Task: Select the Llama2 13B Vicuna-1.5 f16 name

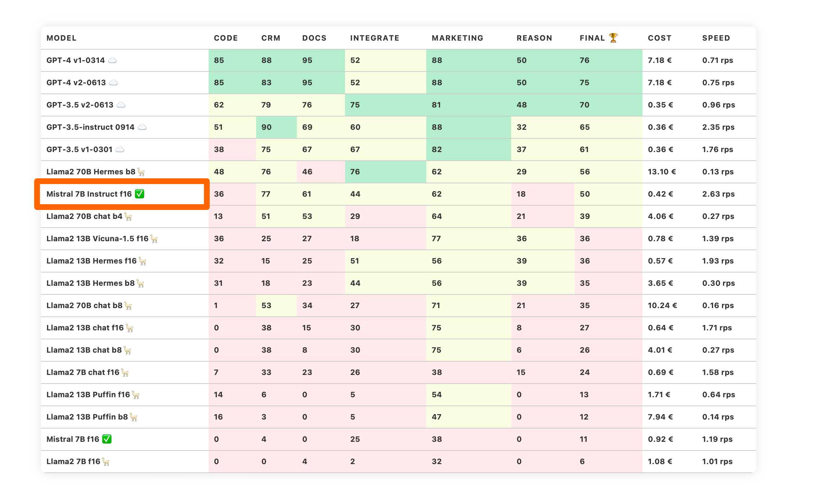Action: (97, 239)
